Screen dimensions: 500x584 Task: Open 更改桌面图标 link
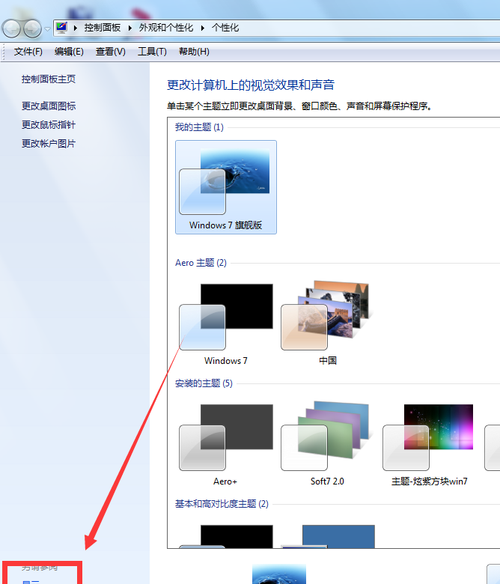48,106
